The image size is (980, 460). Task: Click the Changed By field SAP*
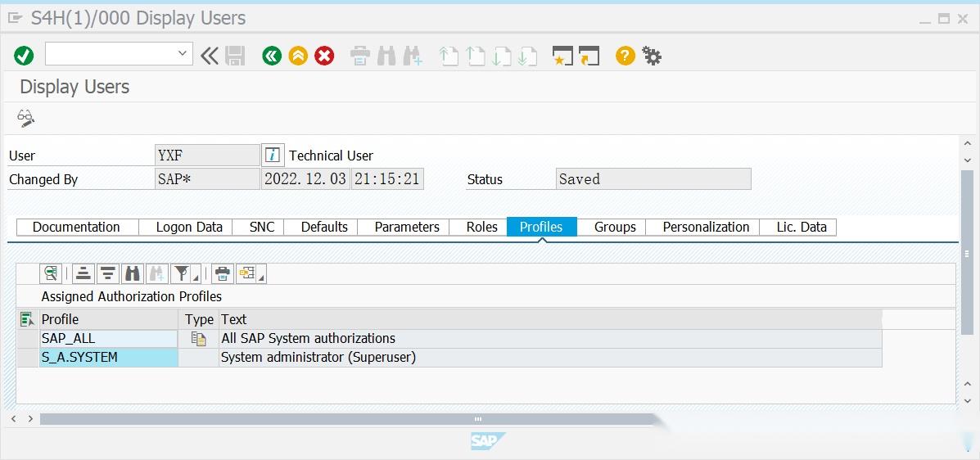pos(207,178)
